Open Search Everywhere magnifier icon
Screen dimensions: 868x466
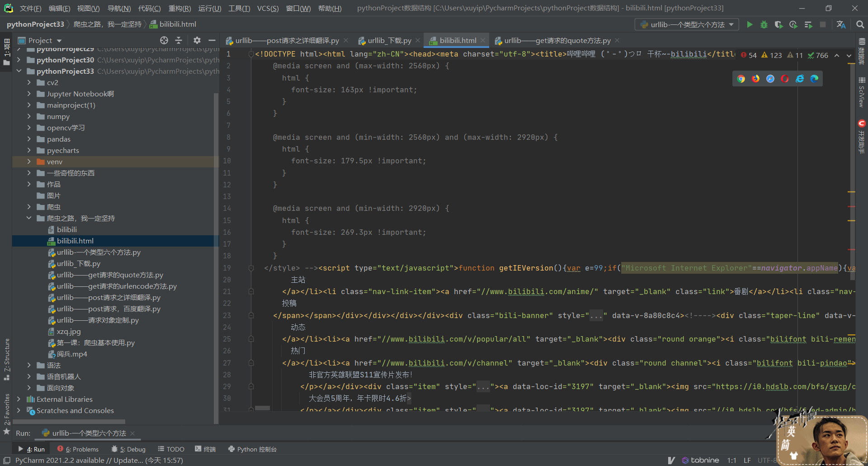click(860, 24)
